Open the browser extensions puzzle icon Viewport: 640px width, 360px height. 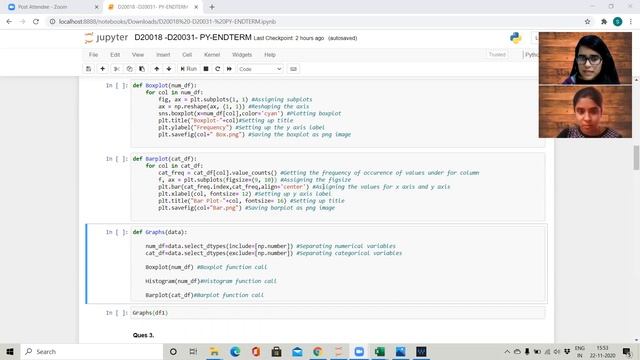pos(604,22)
